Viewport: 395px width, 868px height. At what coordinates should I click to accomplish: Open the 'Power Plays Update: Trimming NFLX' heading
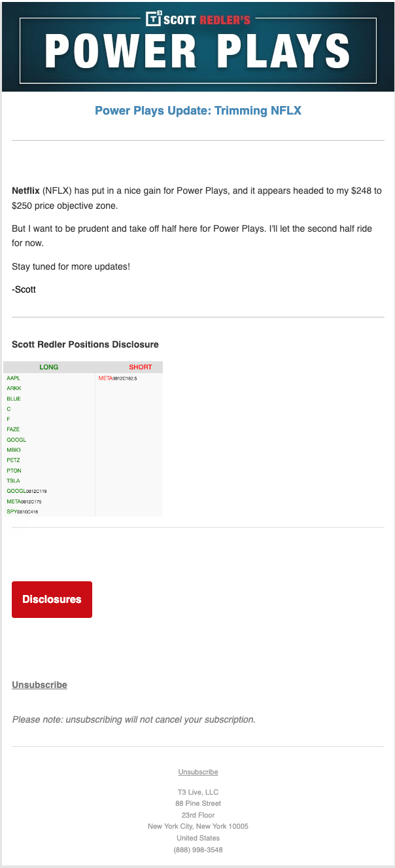(x=197, y=111)
